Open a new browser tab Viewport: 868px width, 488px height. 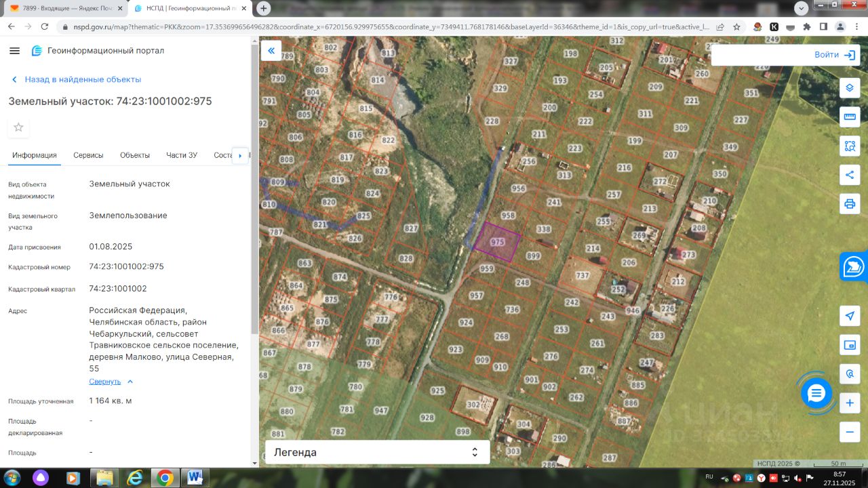263,8
